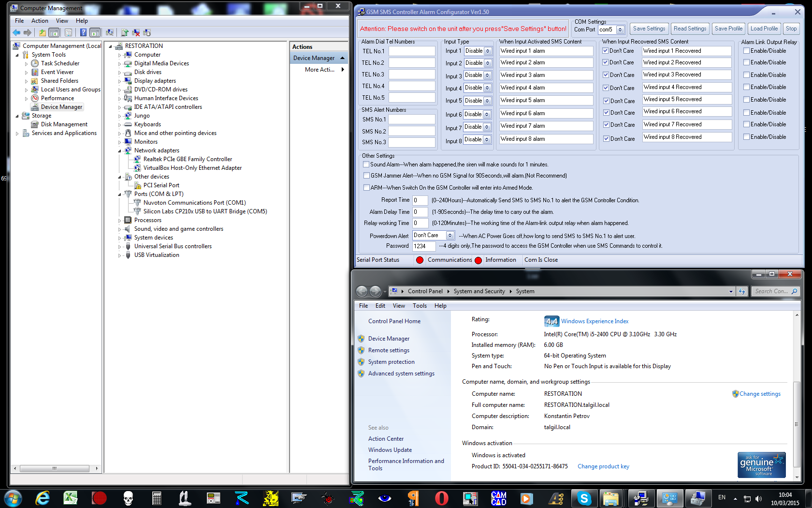812x508 pixels.
Task: Click the Disk Management icon in console tree
Action: pos(35,124)
